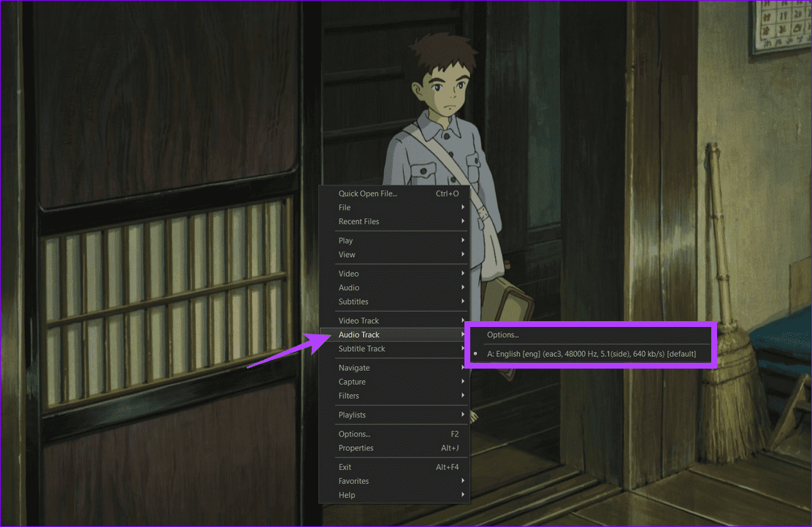Open the Recent Files submenu
812x527 pixels.
(394, 222)
